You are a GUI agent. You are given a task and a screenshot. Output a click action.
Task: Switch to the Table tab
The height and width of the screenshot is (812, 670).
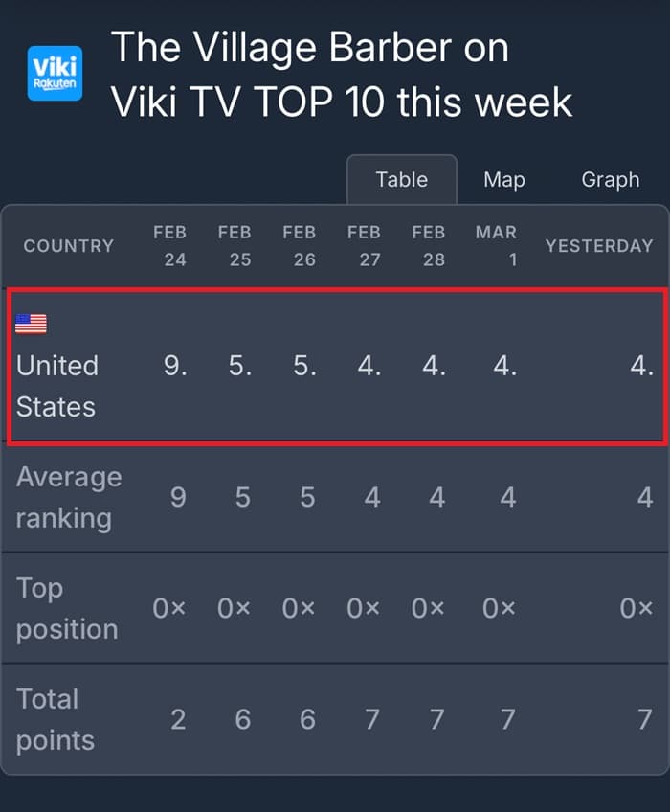pos(401,180)
